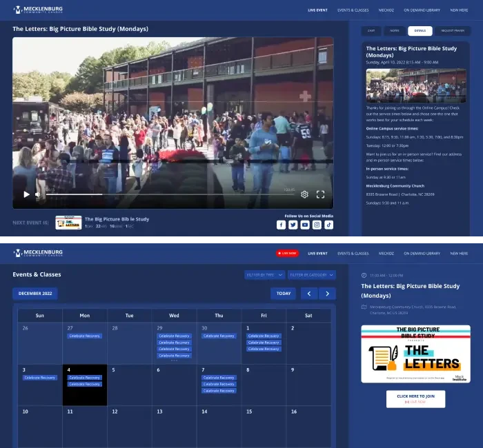This screenshot has height=448, width=483.
Task: Open MeckKidz in the lower navigation
Action: point(386,254)
